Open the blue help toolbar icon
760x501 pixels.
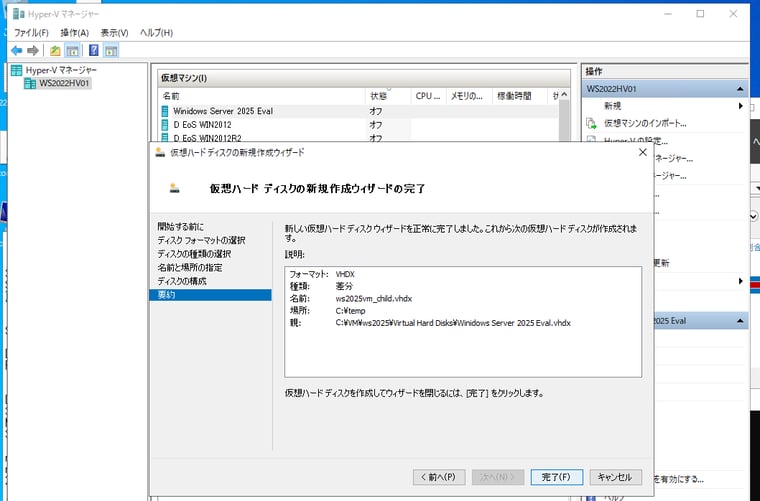[94, 50]
